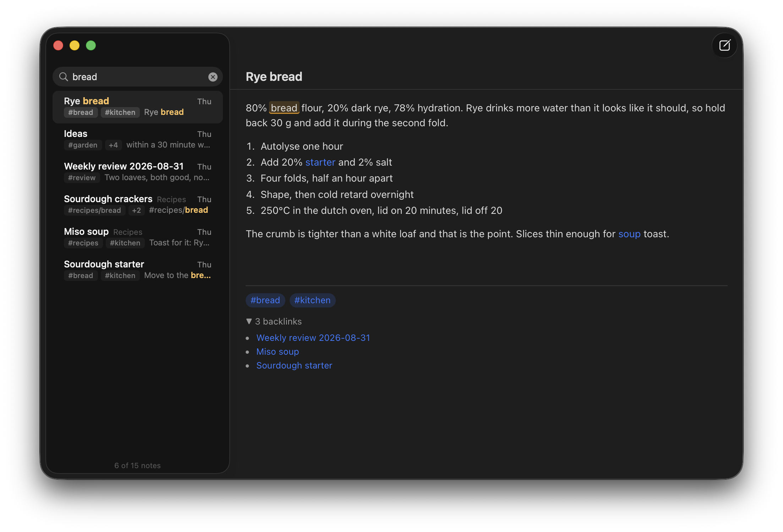Create a new note with compose icon
Image resolution: width=783 pixels, height=532 pixels.
point(724,45)
